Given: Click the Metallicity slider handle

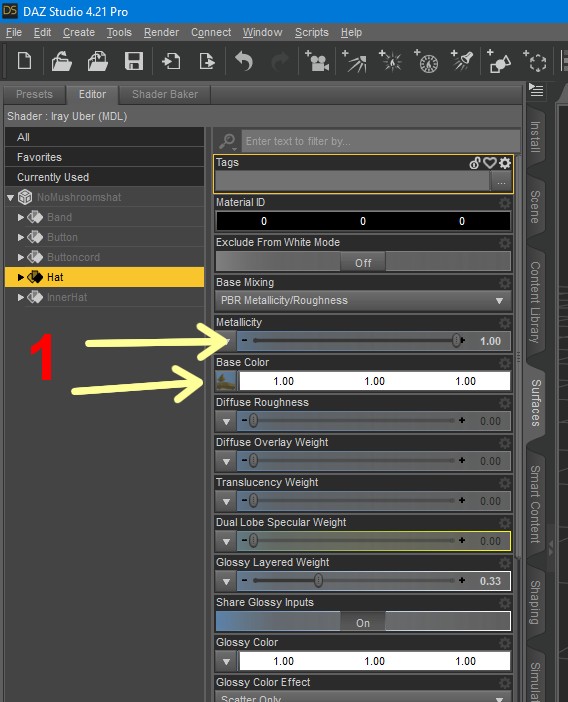Looking at the screenshot, I should pyautogui.click(x=456, y=341).
